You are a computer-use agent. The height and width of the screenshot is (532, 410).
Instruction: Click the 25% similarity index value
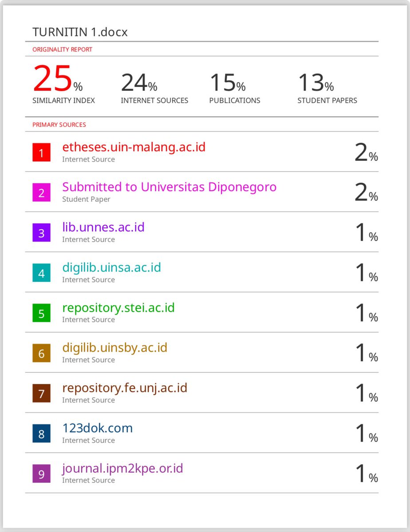(58, 78)
